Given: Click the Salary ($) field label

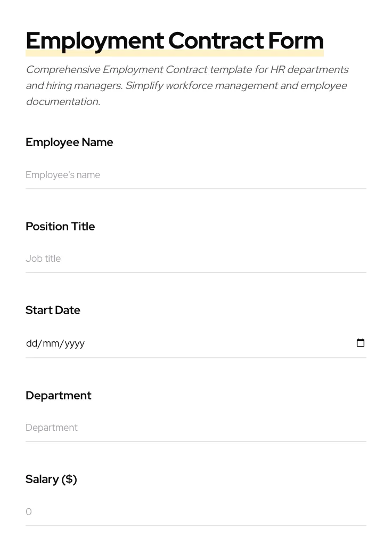Looking at the screenshot, I should coord(51,479).
